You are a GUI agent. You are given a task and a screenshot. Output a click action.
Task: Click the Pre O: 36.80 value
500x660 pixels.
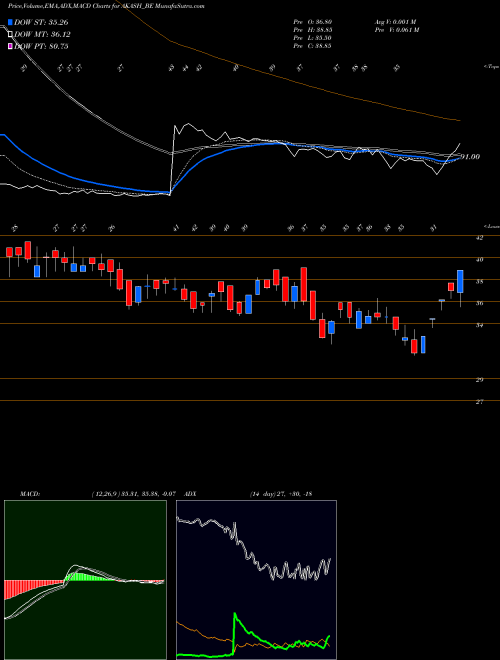313,21
